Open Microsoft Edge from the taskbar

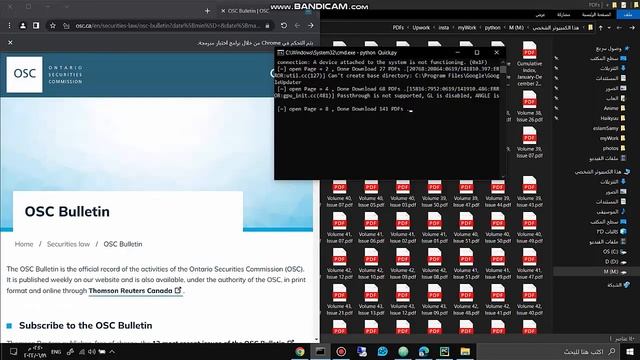click(424, 351)
